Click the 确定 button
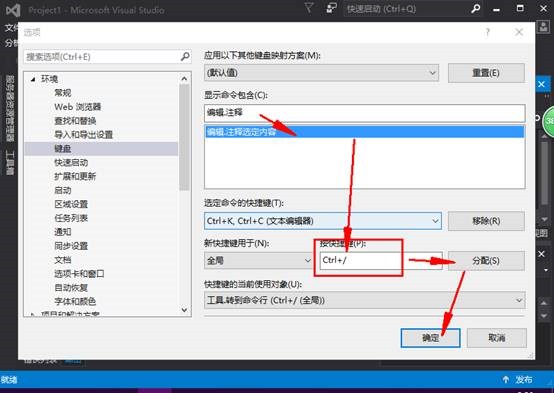 click(x=430, y=338)
